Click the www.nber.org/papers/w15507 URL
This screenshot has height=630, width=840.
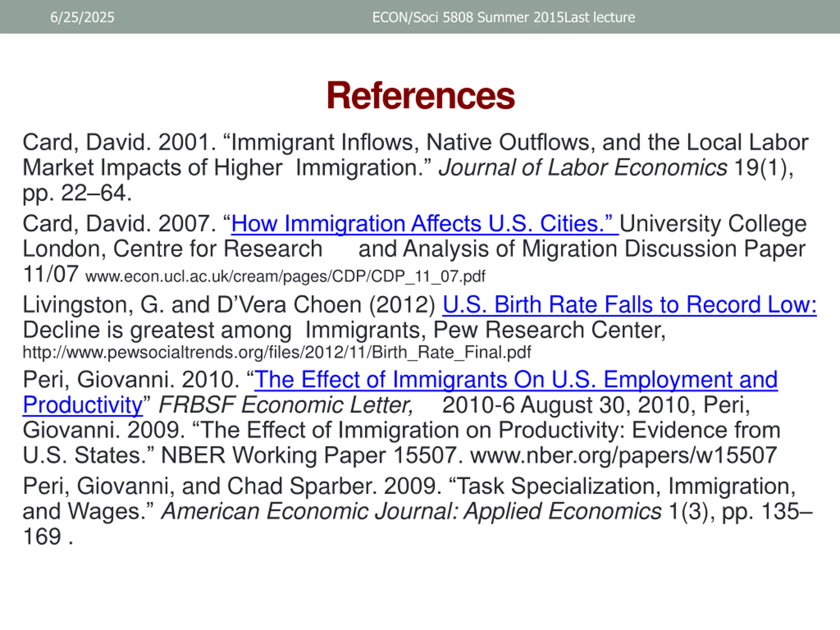point(623,455)
